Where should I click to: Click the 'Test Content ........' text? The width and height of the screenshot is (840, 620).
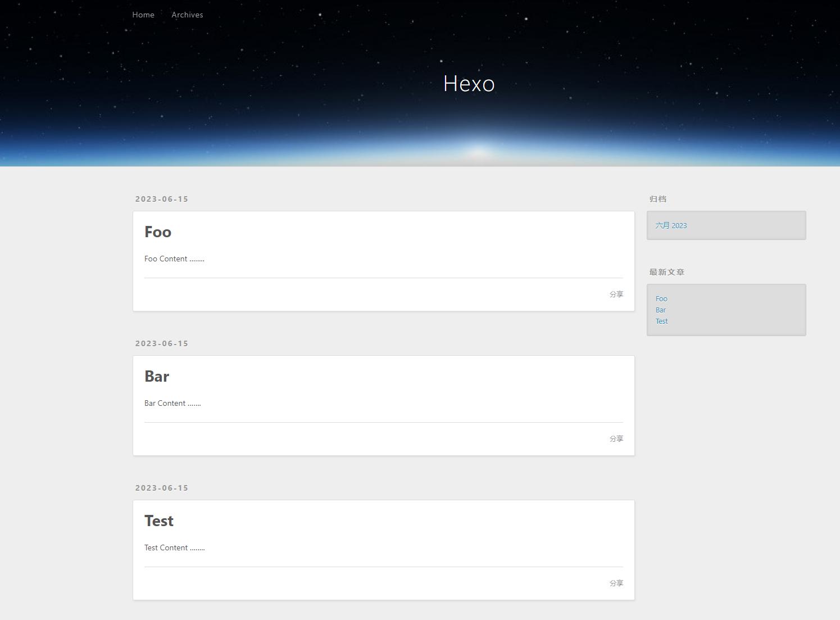(x=175, y=547)
